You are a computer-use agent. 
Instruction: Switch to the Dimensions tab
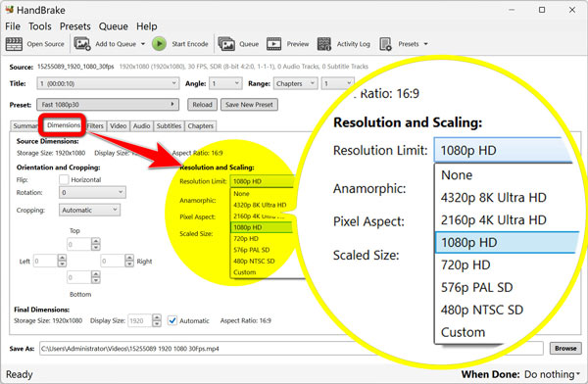coord(64,124)
